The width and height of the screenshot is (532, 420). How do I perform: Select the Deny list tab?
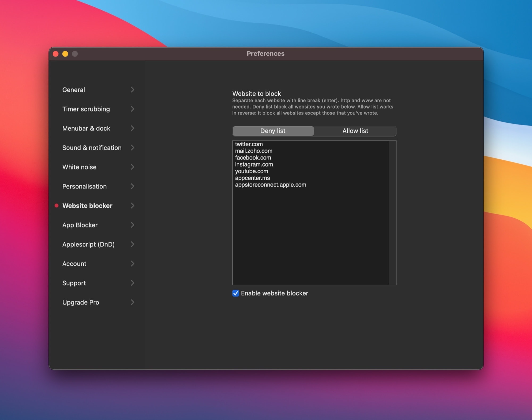point(273,131)
